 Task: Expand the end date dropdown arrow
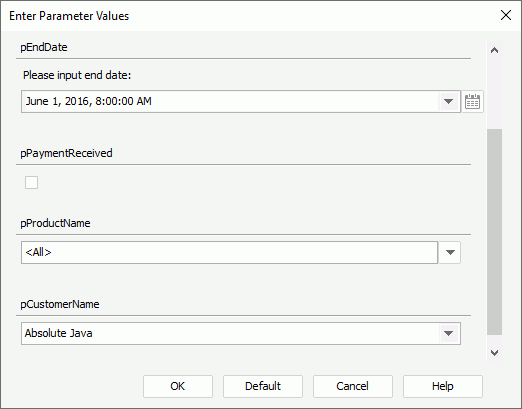448,101
